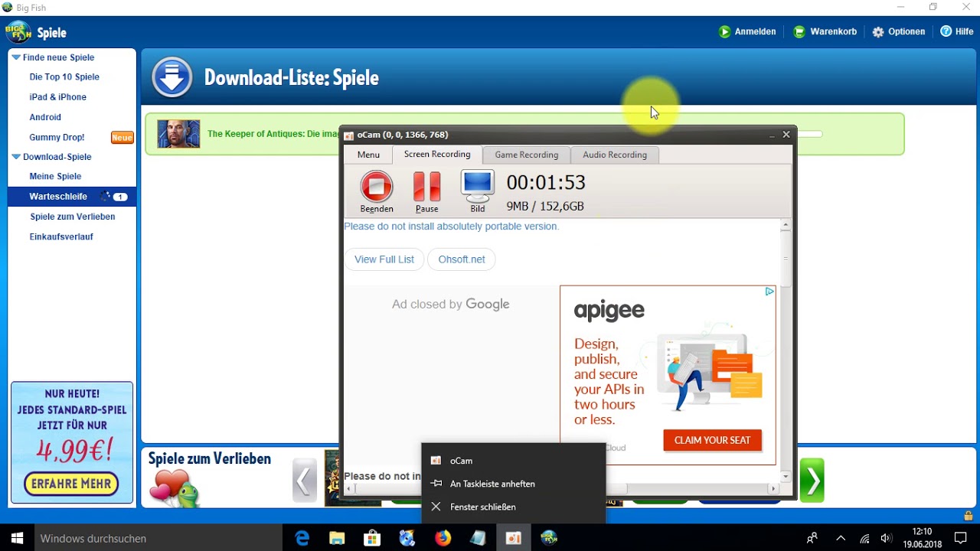Viewport: 980px width, 551px height.
Task: Collapse the Download-Spiele section
Action: click(16, 157)
